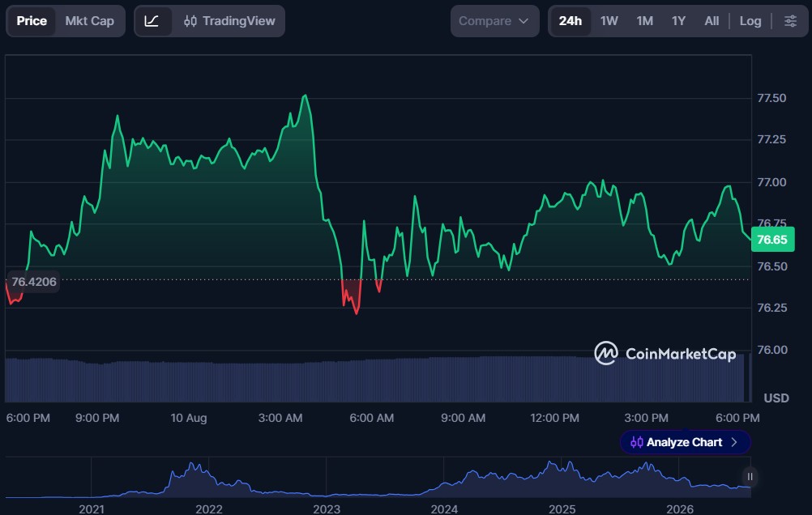Choose the 1Y time range
Viewport: 812px width, 515px height.
(x=678, y=21)
